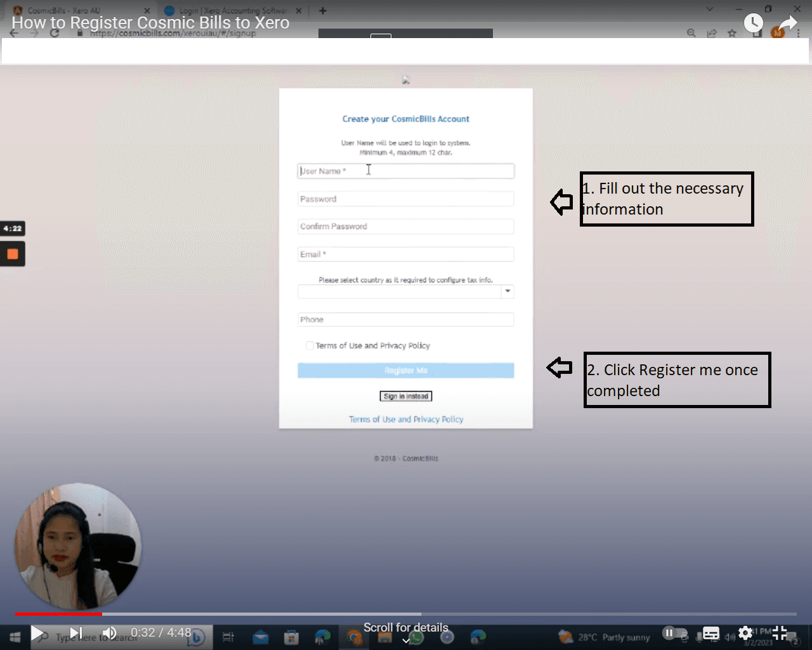Exit full screen mode
812x650 pixels.
[780, 633]
